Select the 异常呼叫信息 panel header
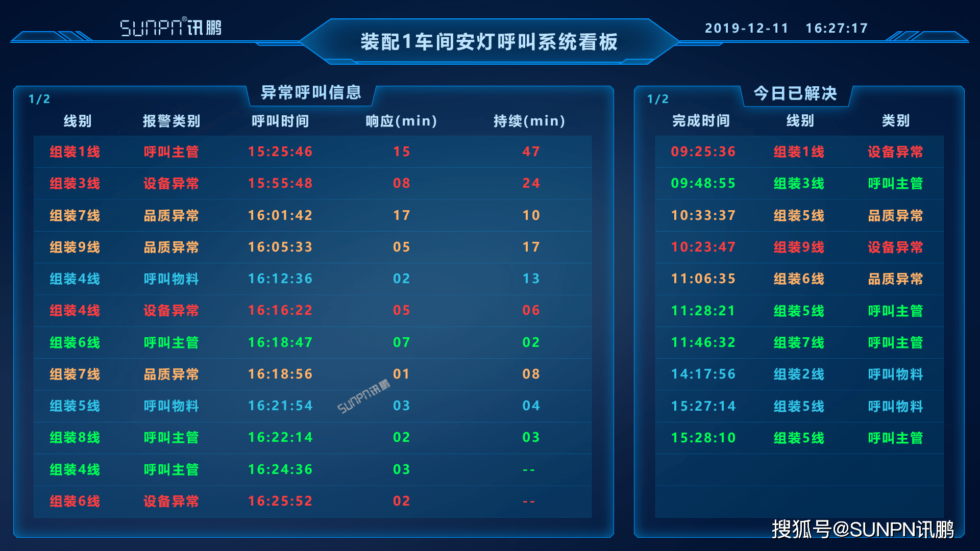Viewport: 980px width, 551px height. coord(311,92)
